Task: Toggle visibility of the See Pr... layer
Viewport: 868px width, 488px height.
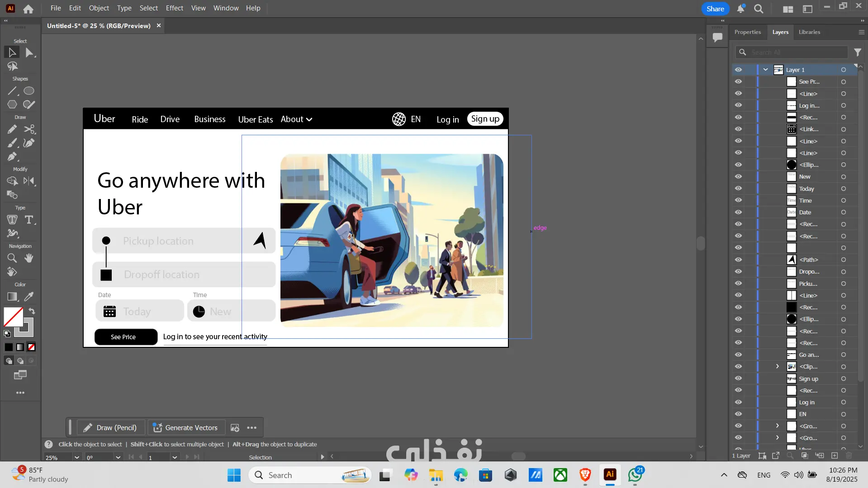Action: click(738, 82)
